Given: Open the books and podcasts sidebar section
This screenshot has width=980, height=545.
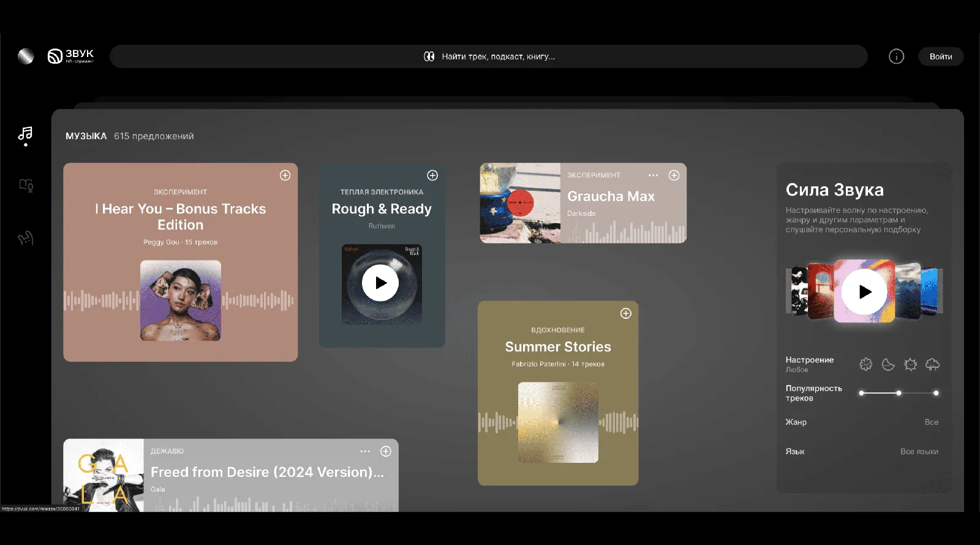Looking at the screenshot, I should (26, 185).
